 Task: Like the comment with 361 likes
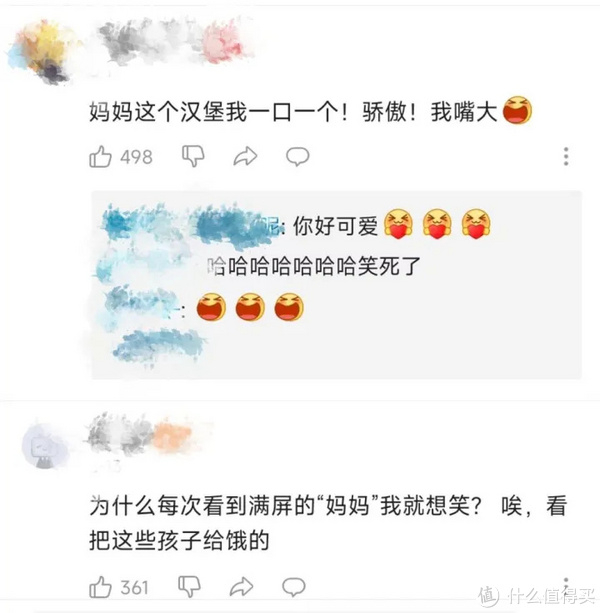pyautogui.click(x=100, y=587)
